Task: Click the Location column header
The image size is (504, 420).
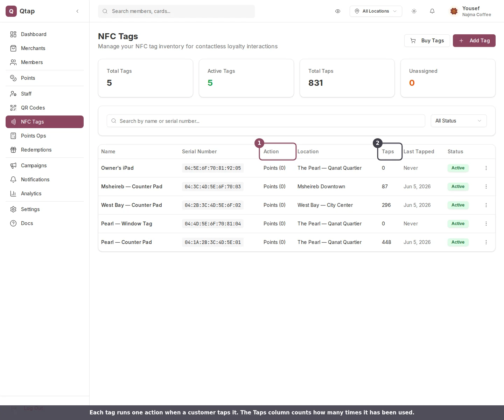Action: [308, 152]
